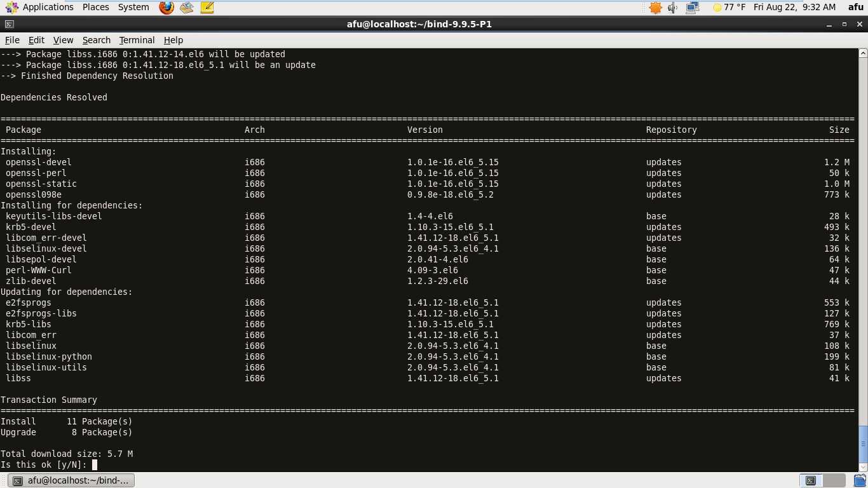
Task: Open the terminal View menu
Action: (x=63, y=39)
